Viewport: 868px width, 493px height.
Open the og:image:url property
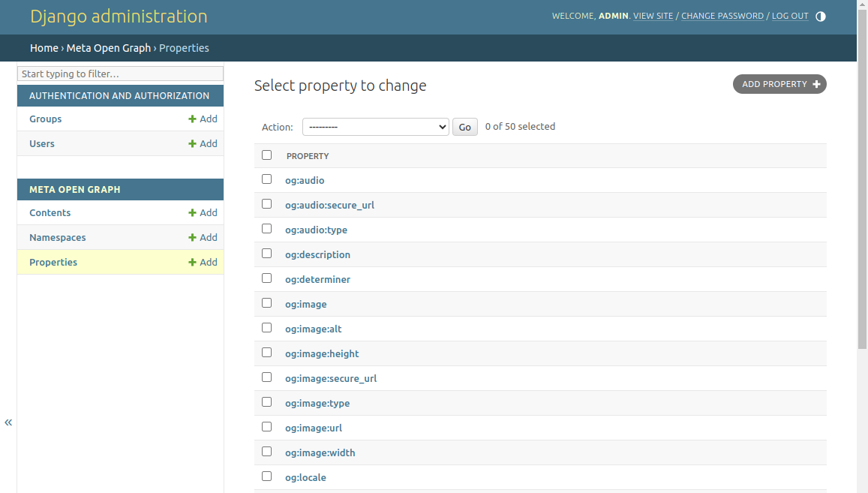314,428
